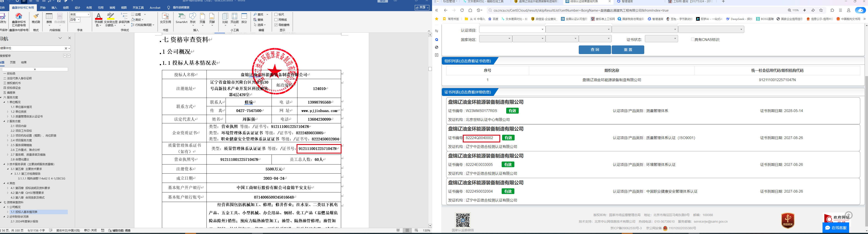Collapse the 七 资格审查资料 heading
The width and height of the screenshot is (868, 234).
1,202
